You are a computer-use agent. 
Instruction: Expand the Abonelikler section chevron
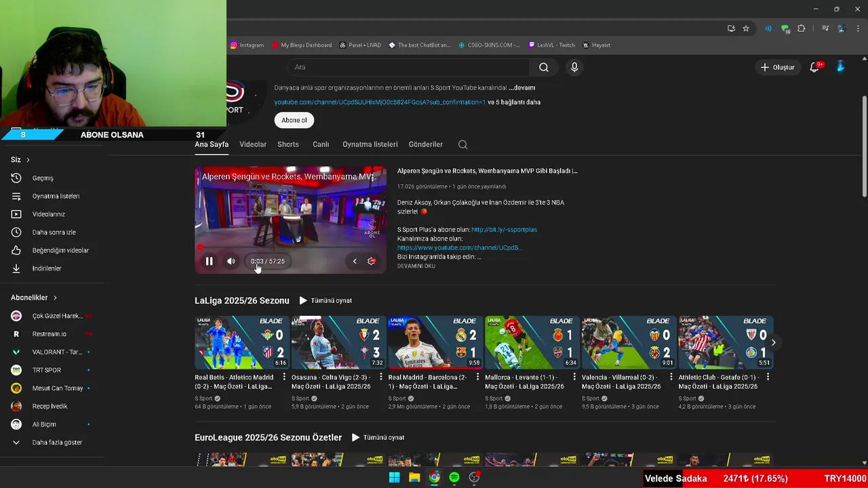(55, 298)
